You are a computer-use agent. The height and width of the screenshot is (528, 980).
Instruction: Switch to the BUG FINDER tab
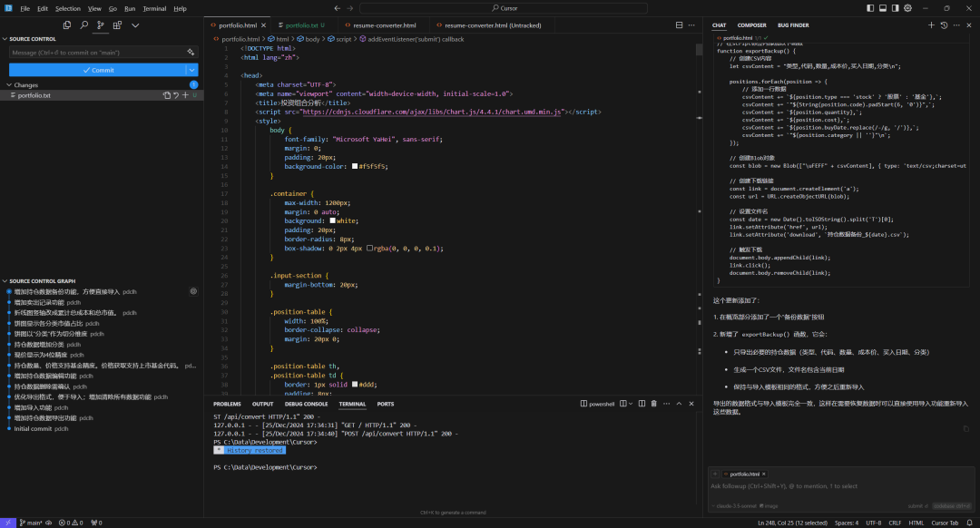point(793,25)
